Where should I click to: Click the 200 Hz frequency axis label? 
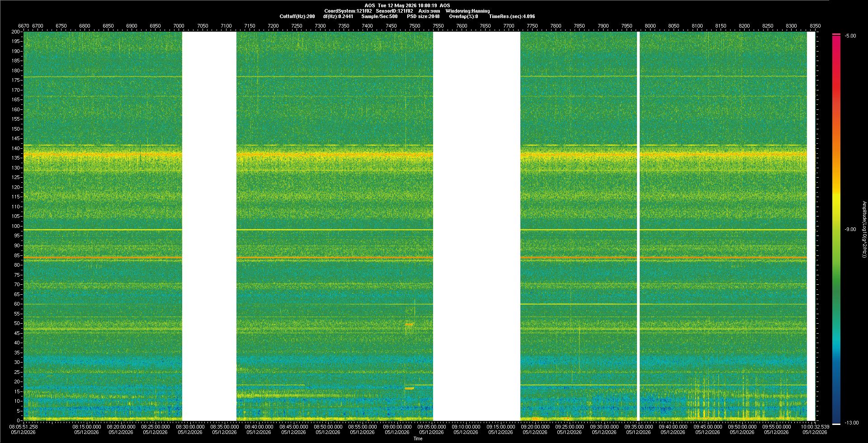(x=16, y=32)
